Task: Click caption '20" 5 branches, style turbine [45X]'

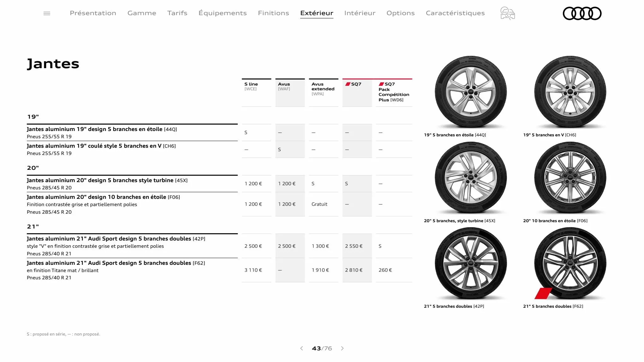Action: click(460, 221)
